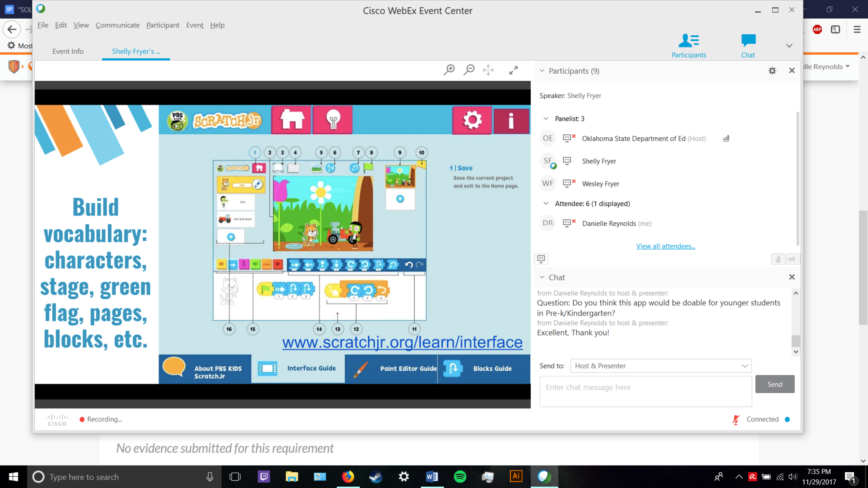
Task: Click the raise hand icon
Action: 778,259
